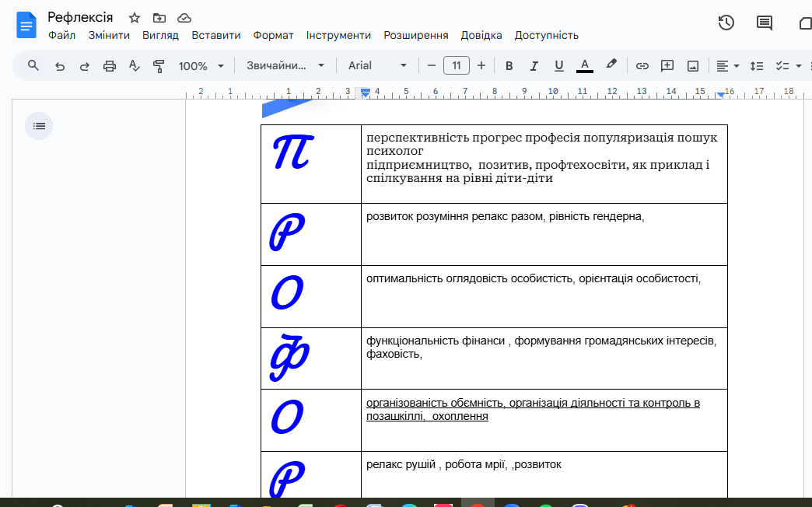Open the Вставити menu
This screenshot has height=507, width=812.
215,35
